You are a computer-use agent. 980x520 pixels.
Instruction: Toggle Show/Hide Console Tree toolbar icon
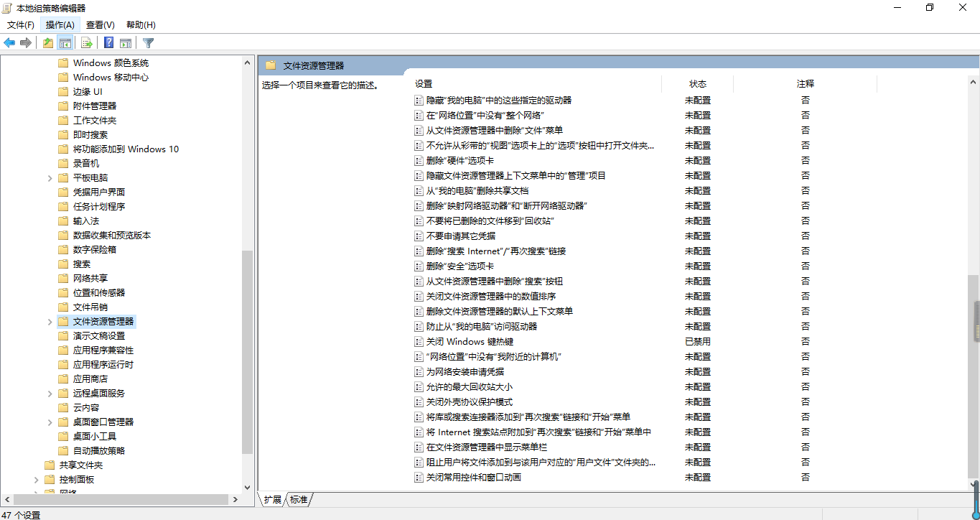(x=65, y=43)
